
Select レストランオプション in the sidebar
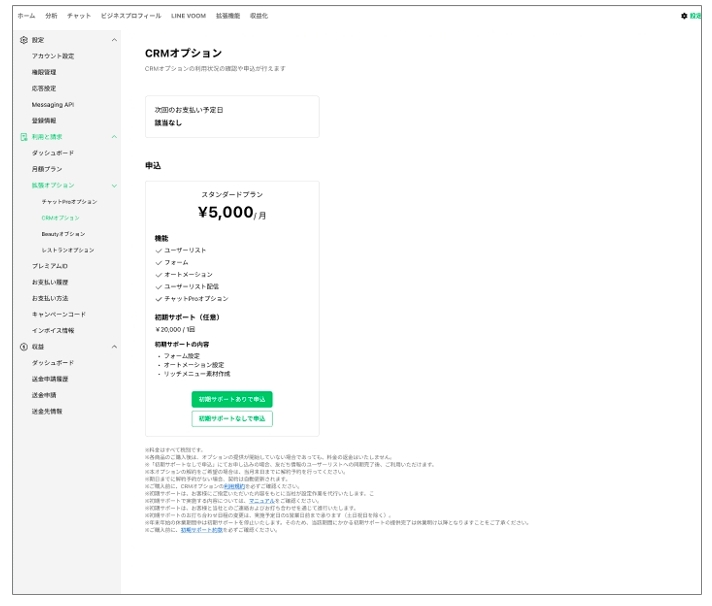[x=68, y=250]
